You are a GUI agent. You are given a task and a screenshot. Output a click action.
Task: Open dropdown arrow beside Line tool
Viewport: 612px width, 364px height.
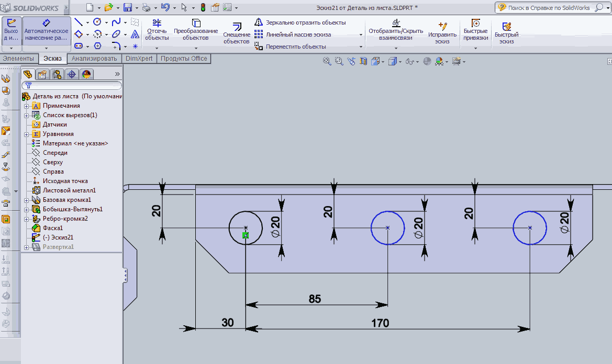point(87,22)
